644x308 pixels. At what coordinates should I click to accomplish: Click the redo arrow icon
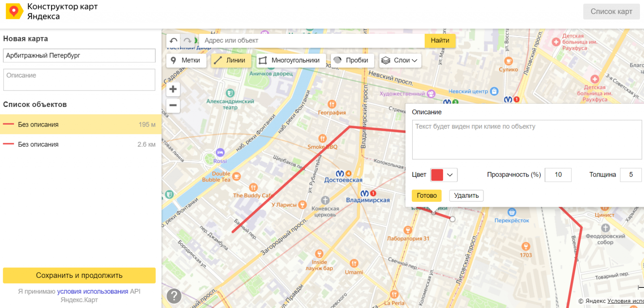tap(188, 40)
